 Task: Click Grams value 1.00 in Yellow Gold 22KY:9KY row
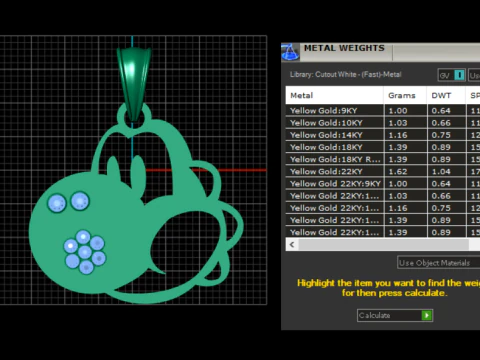pyautogui.click(x=398, y=184)
